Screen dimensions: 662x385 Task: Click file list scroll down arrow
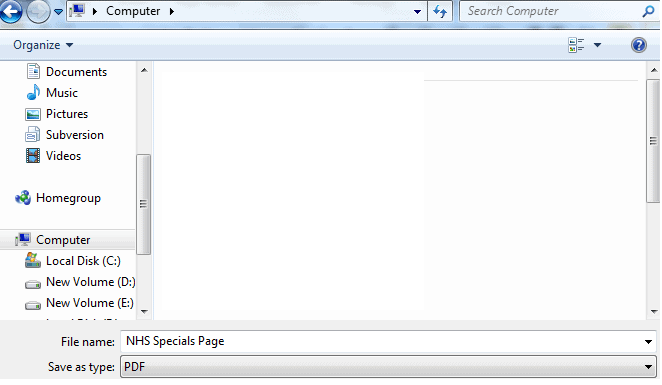point(654,312)
